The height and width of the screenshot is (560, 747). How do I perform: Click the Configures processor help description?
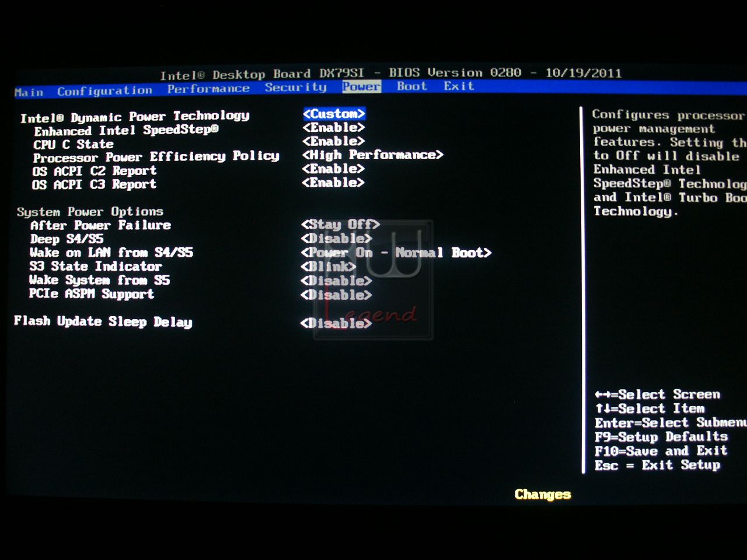point(669,163)
